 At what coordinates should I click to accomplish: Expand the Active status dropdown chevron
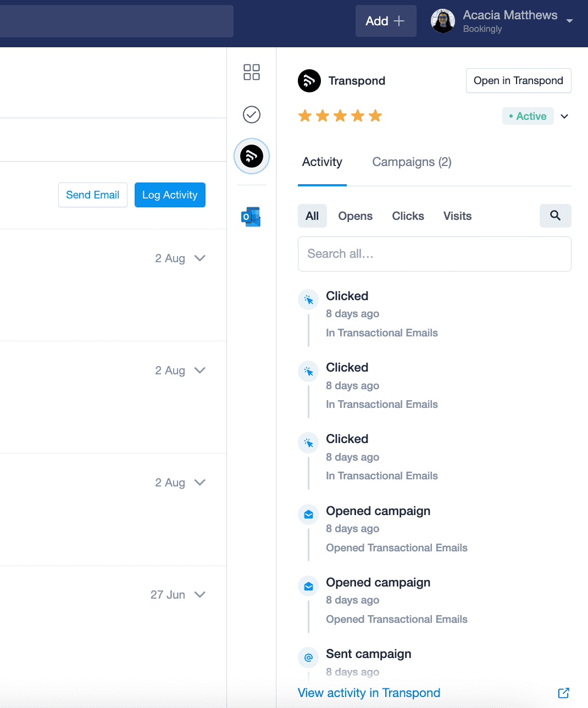pos(564,117)
